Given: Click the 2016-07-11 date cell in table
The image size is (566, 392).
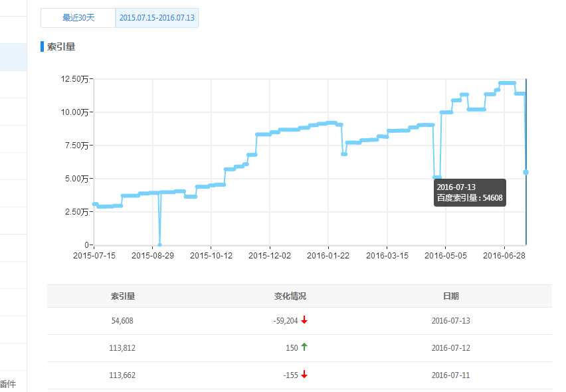Looking at the screenshot, I should pos(450,375).
